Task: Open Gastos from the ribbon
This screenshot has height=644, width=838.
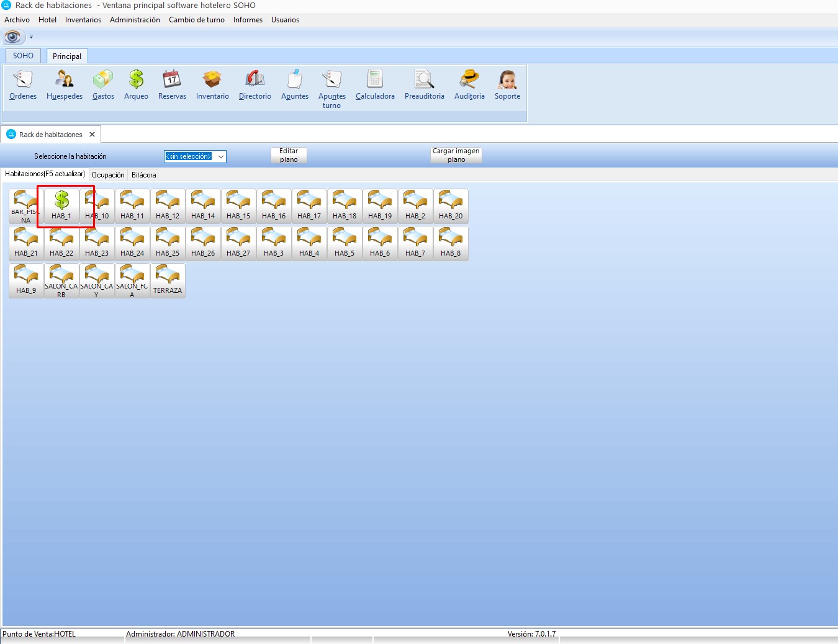Action: pos(103,84)
